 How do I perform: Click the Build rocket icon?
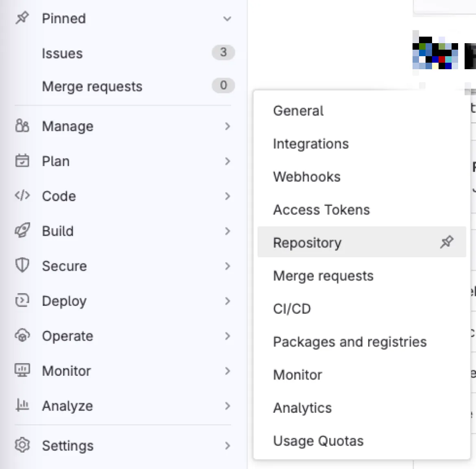point(22,230)
